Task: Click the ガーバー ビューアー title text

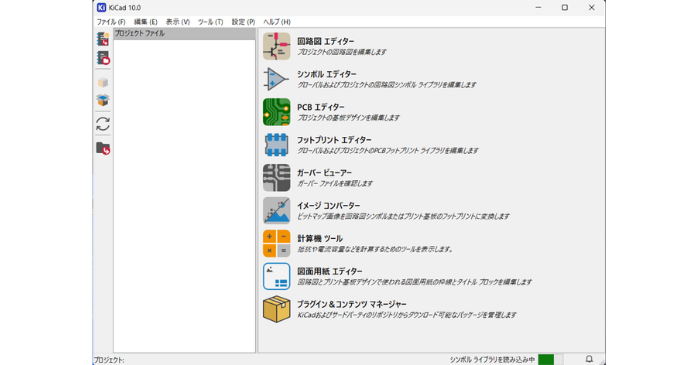Action: pyautogui.click(x=324, y=173)
